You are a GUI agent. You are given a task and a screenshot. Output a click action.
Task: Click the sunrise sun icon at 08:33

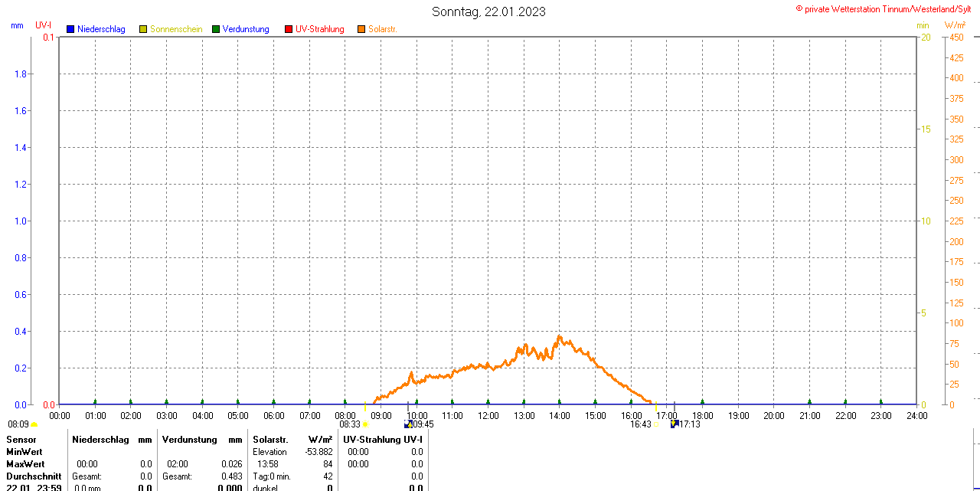pos(365,424)
